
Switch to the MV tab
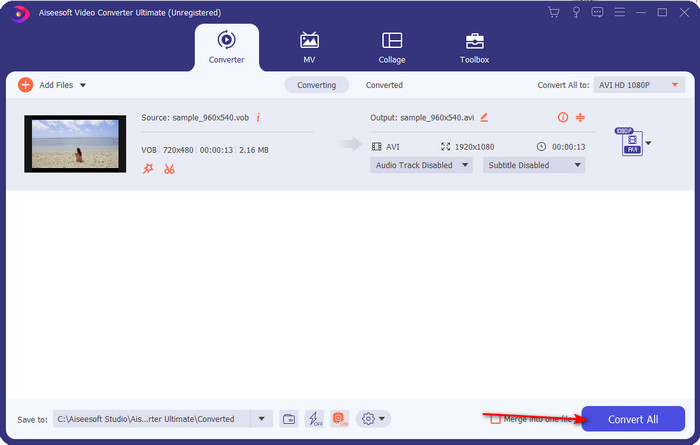[309, 48]
